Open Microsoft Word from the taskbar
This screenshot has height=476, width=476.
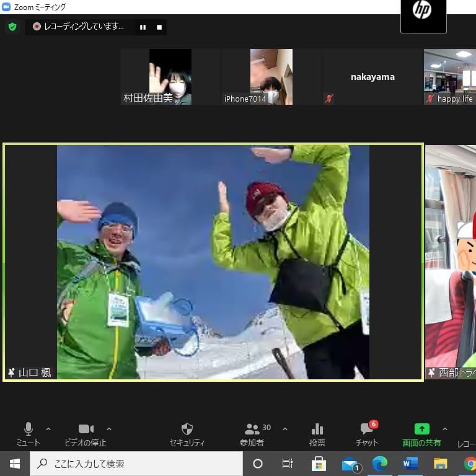410,464
